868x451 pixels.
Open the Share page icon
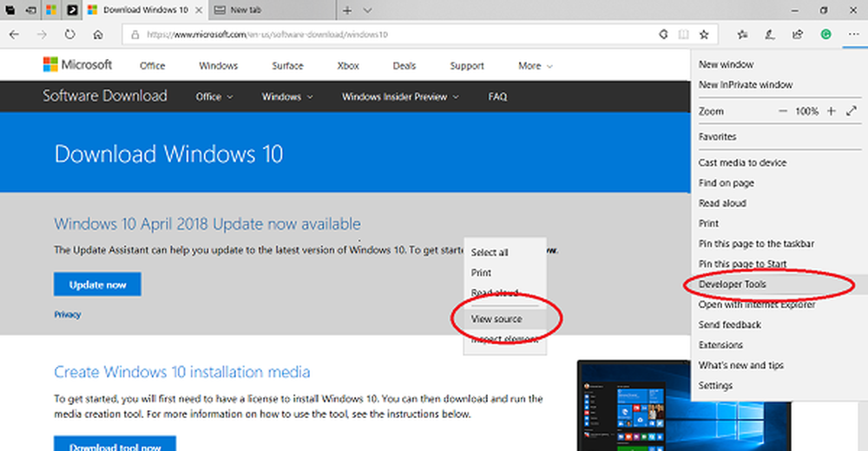pos(798,35)
